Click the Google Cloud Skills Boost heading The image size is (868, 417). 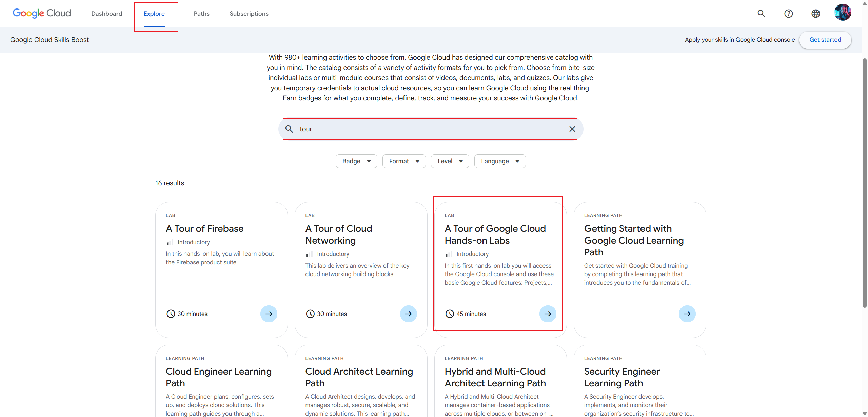tap(50, 40)
